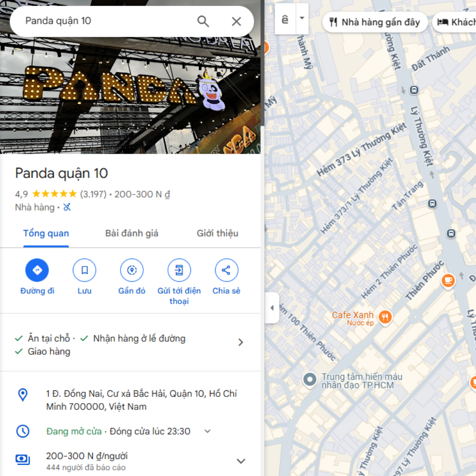Click the address 1 Đ. Đồng Nai

click(141, 400)
